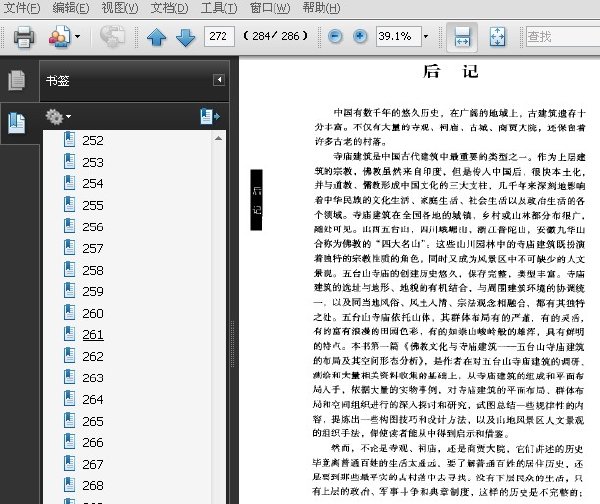Click the bookmark icon beside 252
600x504 pixels.
click(69, 139)
